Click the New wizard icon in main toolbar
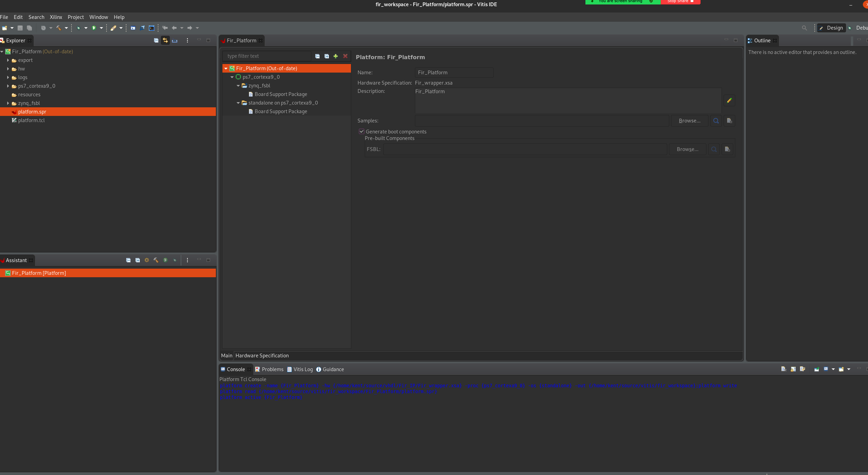The width and height of the screenshot is (868, 475). (4, 28)
